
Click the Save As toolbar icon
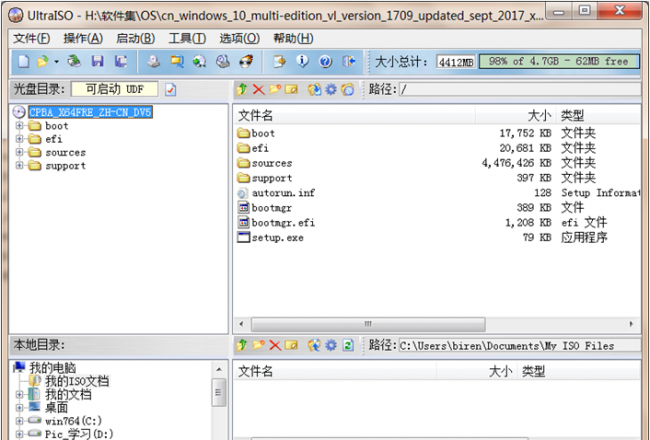[x=121, y=61]
